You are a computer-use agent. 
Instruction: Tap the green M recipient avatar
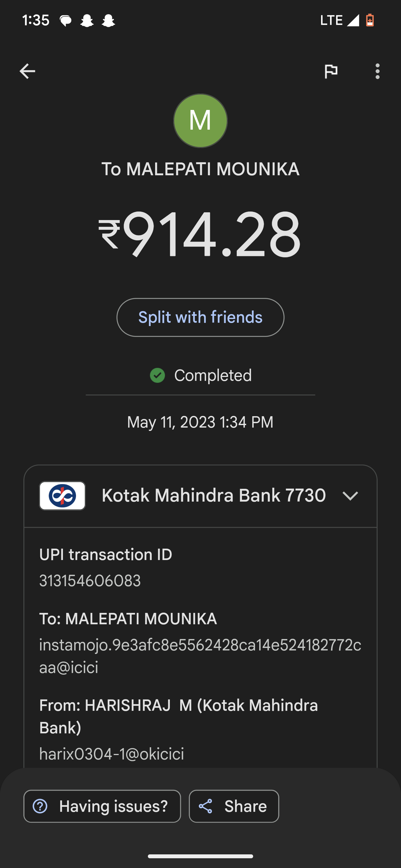point(200,121)
